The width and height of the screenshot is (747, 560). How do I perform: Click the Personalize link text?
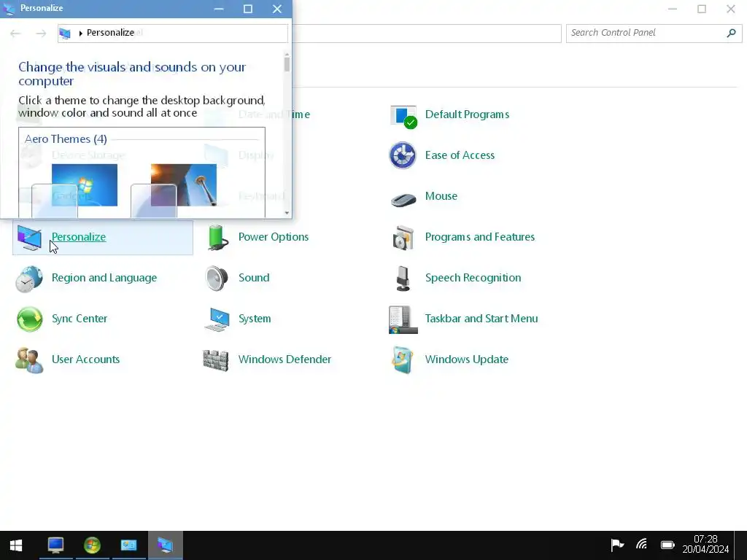79,237
